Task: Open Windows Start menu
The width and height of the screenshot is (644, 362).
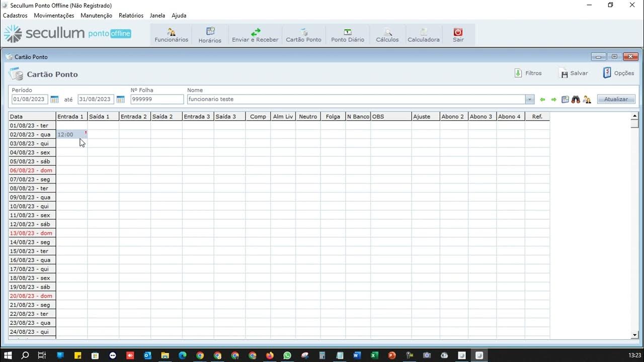Action: [8, 355]
